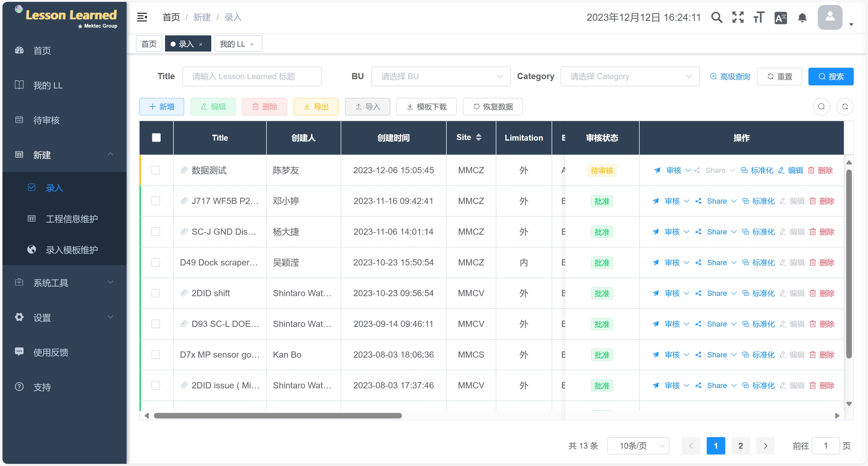
Task: Toggle the select-all checkbox in table header
Action: pyautogui.click(x=156, y=138)
